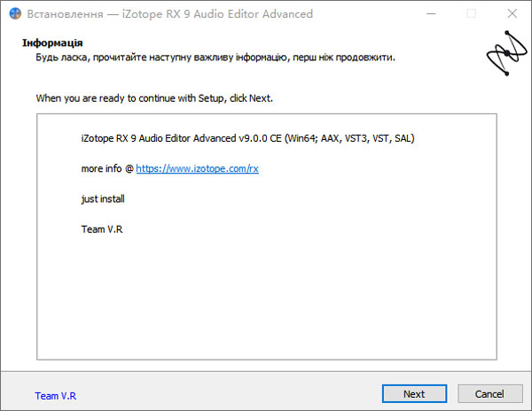
Task: Click the greyed-out maximize button
Action: pos(471,14)
